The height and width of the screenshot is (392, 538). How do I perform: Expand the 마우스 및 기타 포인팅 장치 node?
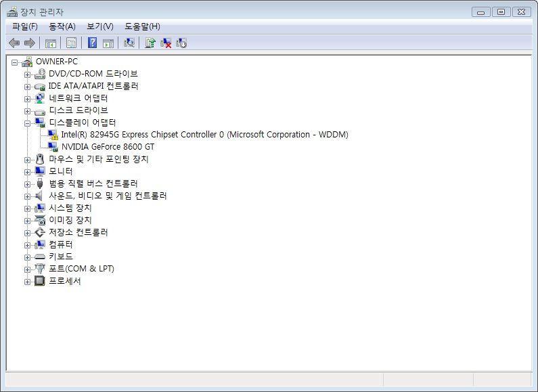click(x=27, y=160)
